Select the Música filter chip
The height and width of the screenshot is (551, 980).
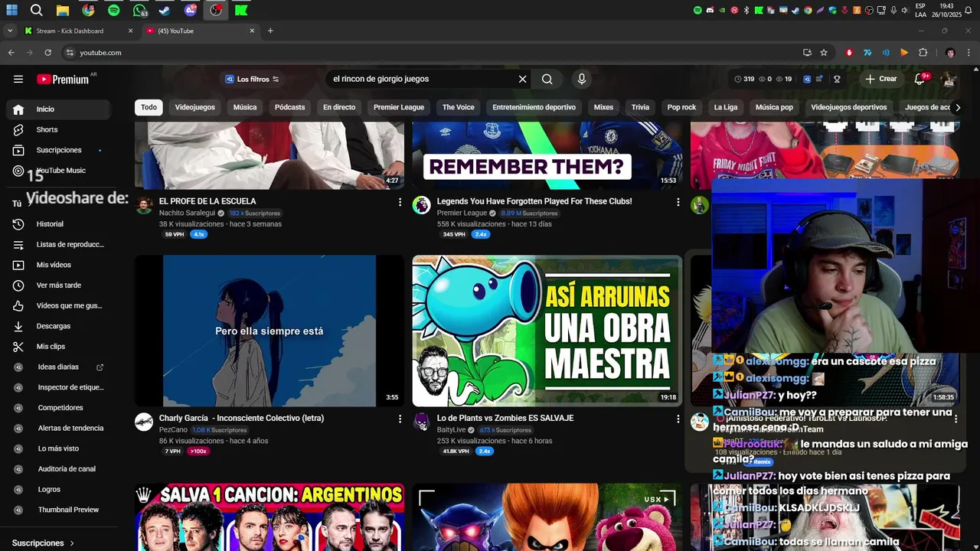(245, 107)
